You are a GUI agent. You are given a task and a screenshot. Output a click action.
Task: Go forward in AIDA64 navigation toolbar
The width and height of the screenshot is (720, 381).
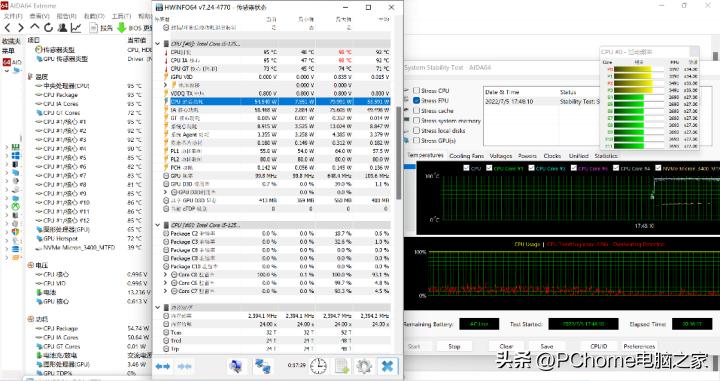[21, 28]
